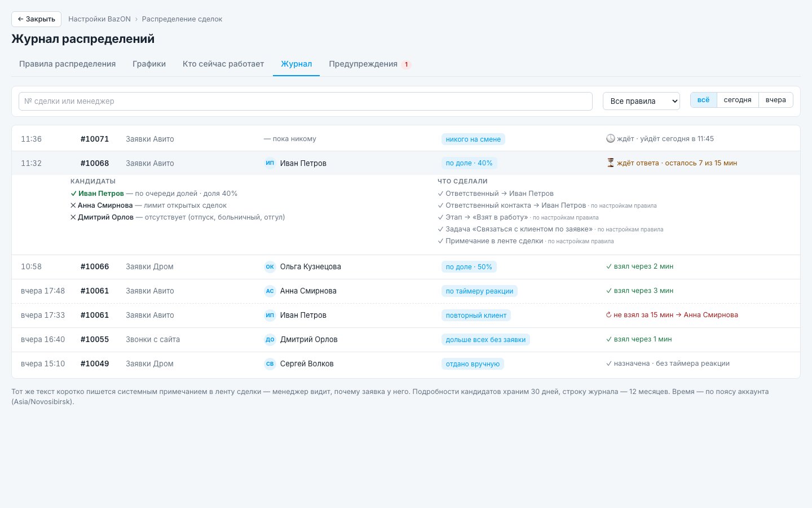The height and width of the screenshot is (508, 812).
Task: Click the clock icon in the #10071 status
Action: 610,139
